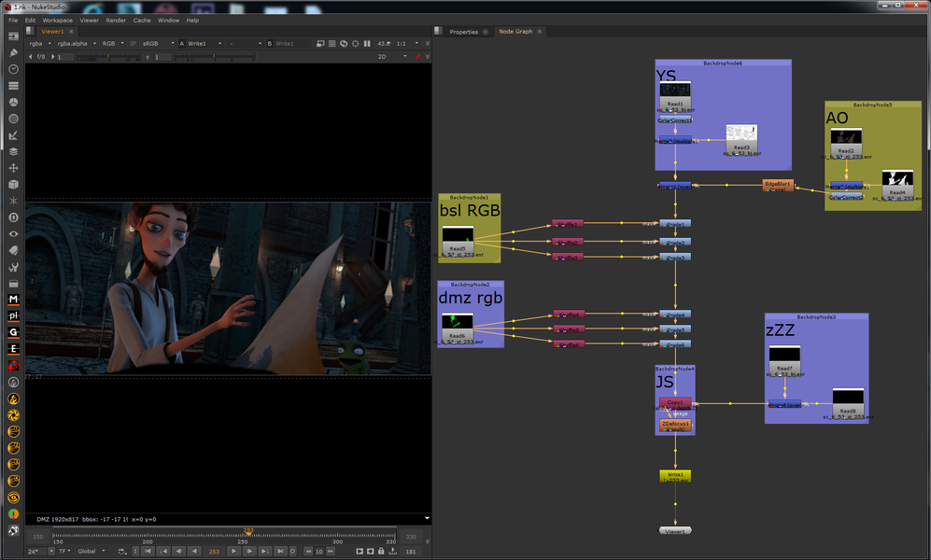Open the 2D view mode dropdown

click(x=392, y=57)
